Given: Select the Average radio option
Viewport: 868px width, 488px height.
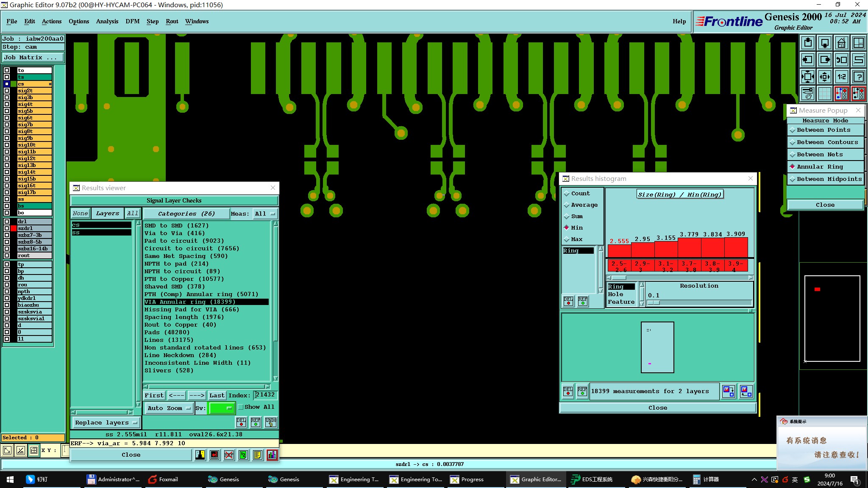Looking at the screenshot, I should (x=567, y=205).
